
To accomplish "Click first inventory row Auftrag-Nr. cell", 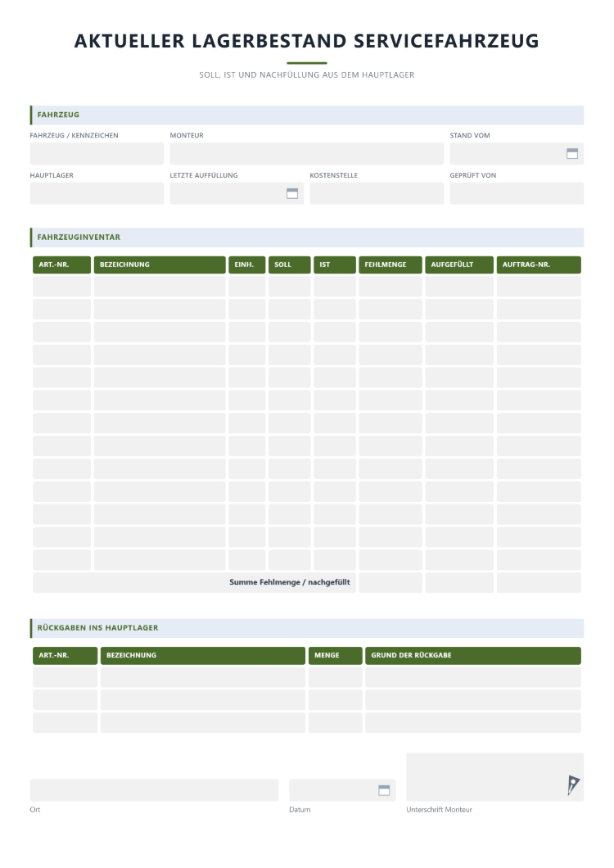I will (x=539, y=287).
